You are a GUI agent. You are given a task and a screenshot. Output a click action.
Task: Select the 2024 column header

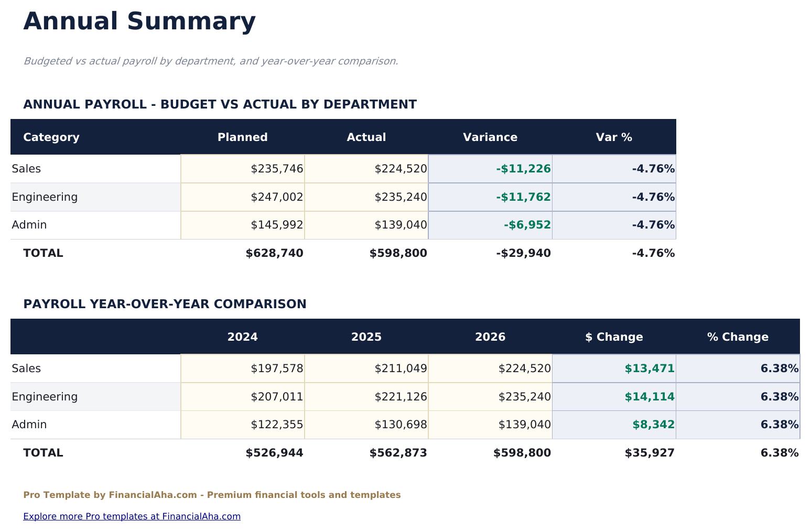tap(242, 336)
